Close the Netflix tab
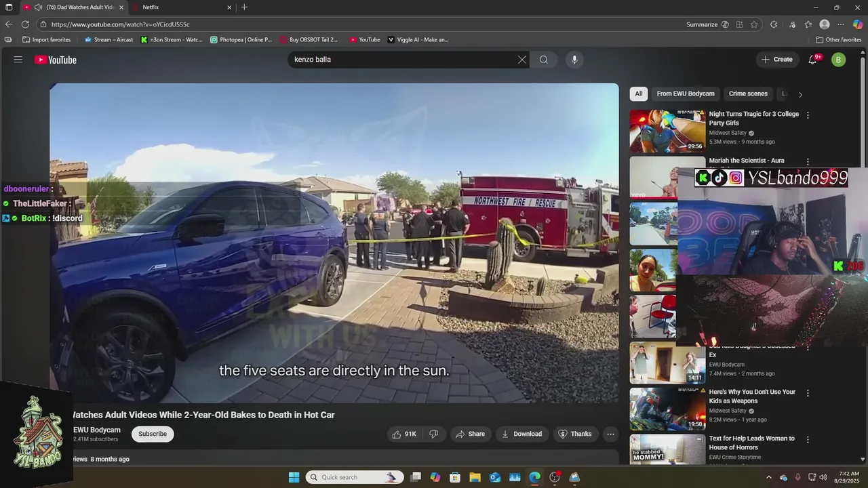Screen dimensions: 868x488 (229, 7)
